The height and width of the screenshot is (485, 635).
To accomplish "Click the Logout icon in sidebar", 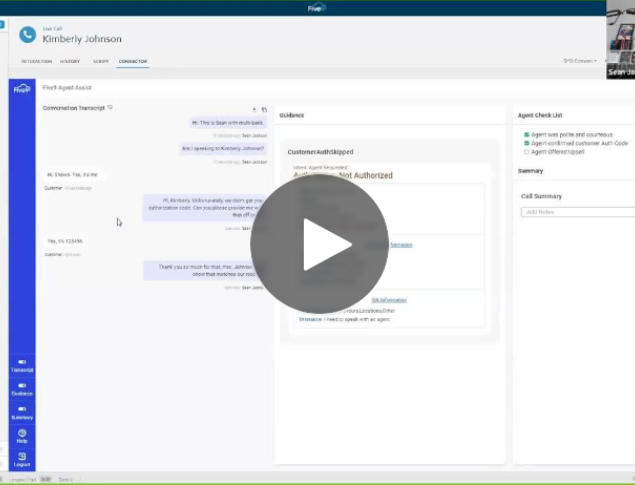I will coord(22,459).
